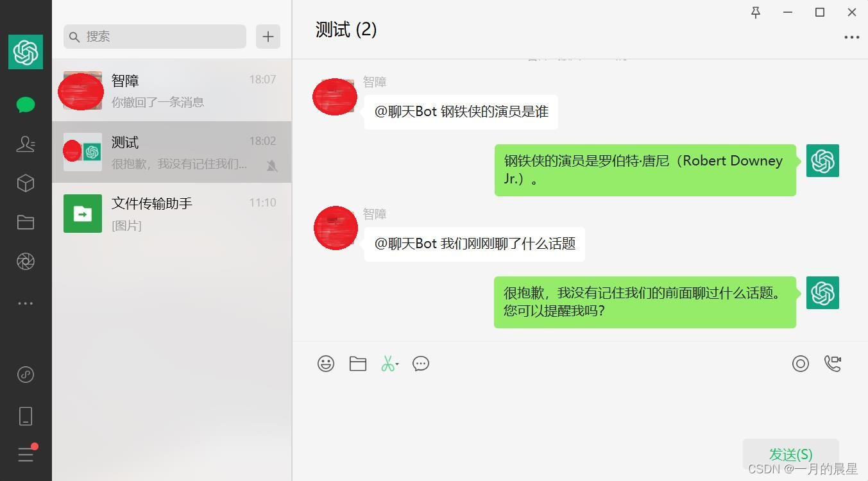Open Moments aperture icon

coord(26,262)
